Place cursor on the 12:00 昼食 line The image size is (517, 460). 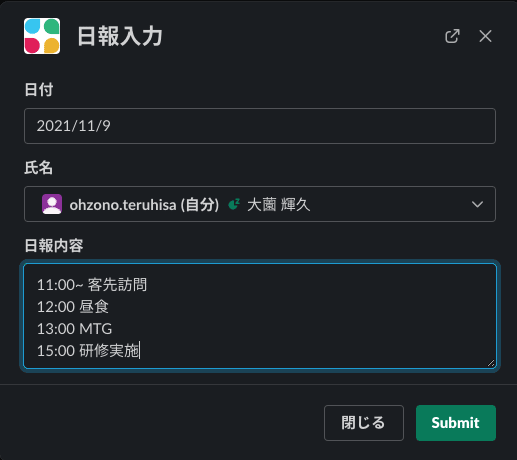(x=73, y=307)
